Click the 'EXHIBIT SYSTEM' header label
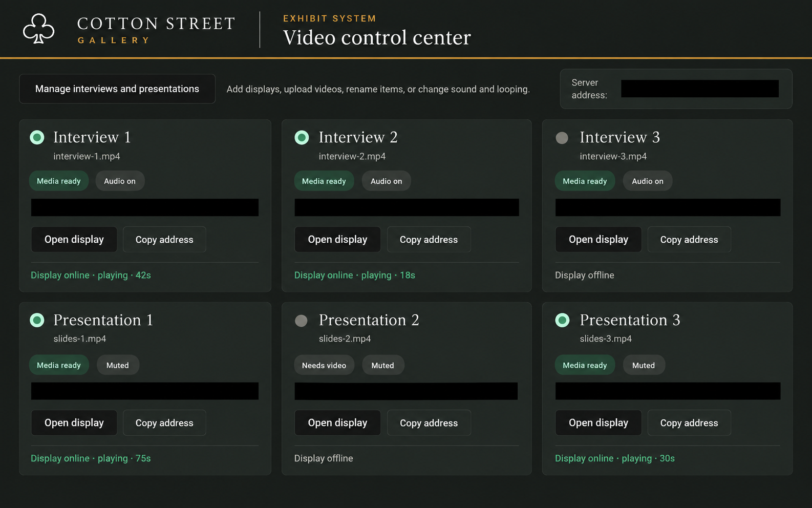 click(330, 18)
